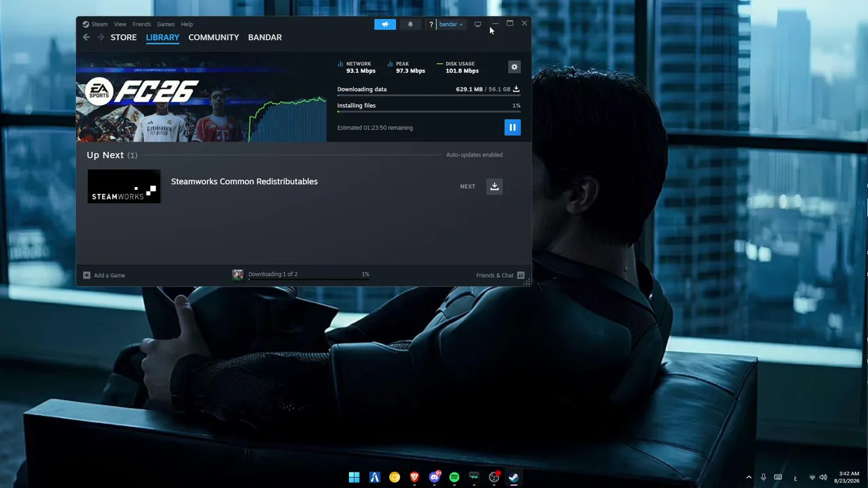
Task: Open the Windows Start menu
Action: point(354,477)
